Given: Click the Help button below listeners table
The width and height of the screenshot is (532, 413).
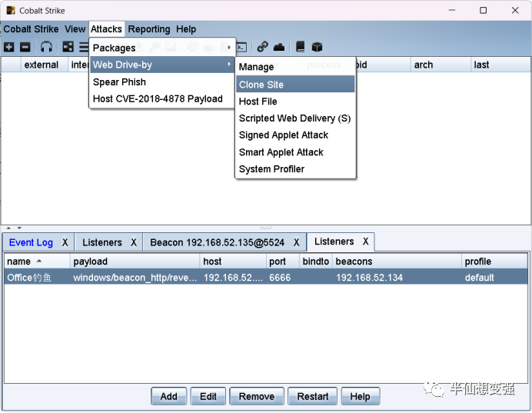Looking at the screenshot, I should click(360, 396).
